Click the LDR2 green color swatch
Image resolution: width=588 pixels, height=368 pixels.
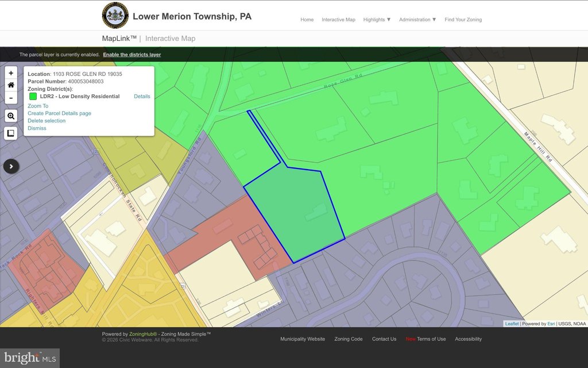pos(33,97)
